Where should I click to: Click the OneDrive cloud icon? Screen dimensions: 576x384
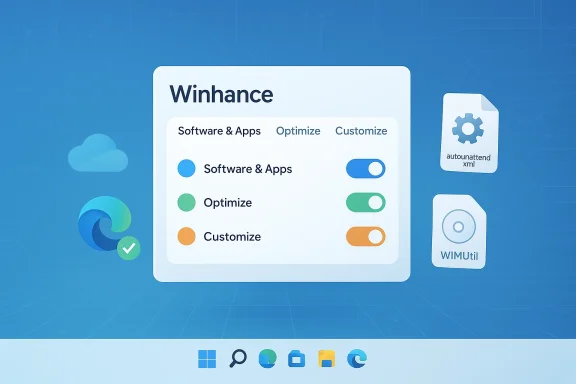coord(98,153)
